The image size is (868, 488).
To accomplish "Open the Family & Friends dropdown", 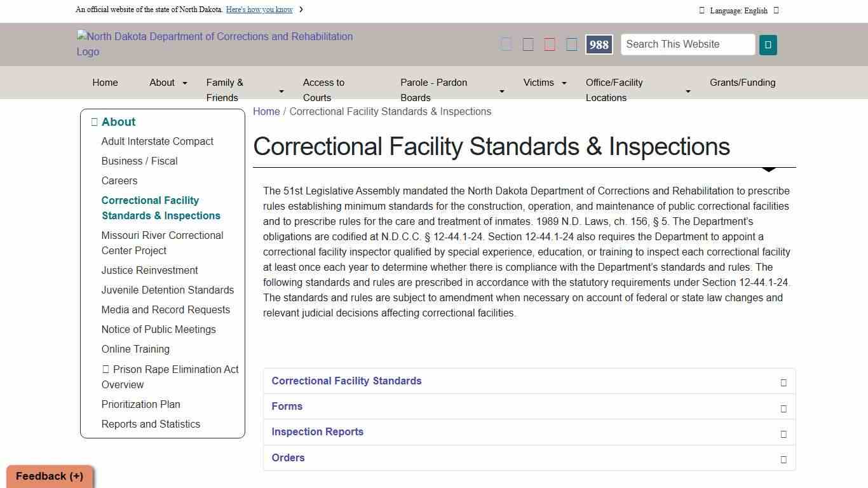I will pyautogui.click(x=225, y=90).
